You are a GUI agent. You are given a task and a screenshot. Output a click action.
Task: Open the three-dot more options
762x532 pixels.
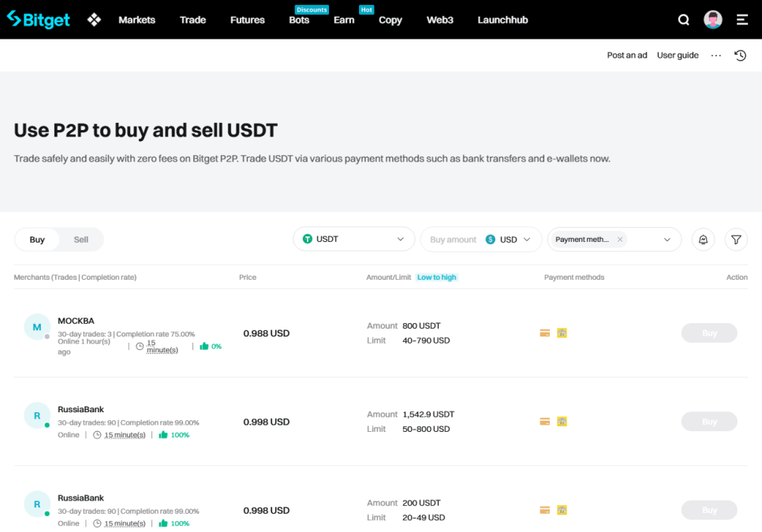tap(715, 55)
